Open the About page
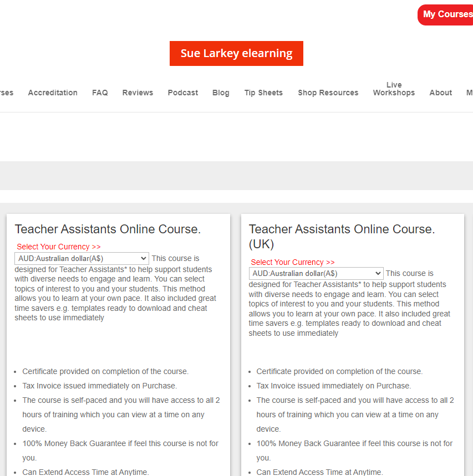Viewport: 473px width, 476px height. pos(440,93)
